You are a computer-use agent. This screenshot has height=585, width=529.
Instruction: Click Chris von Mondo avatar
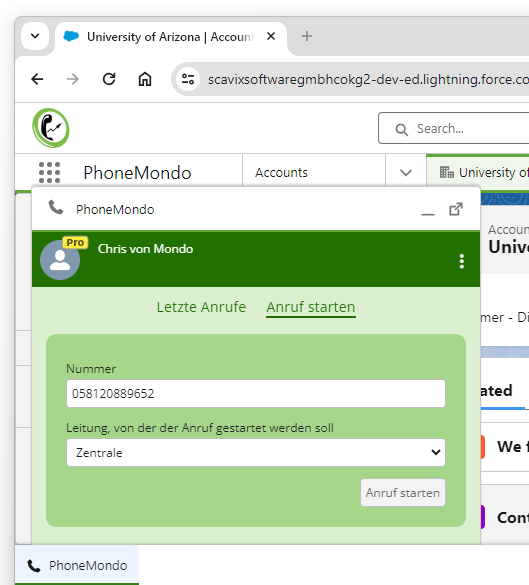point(60,260)
